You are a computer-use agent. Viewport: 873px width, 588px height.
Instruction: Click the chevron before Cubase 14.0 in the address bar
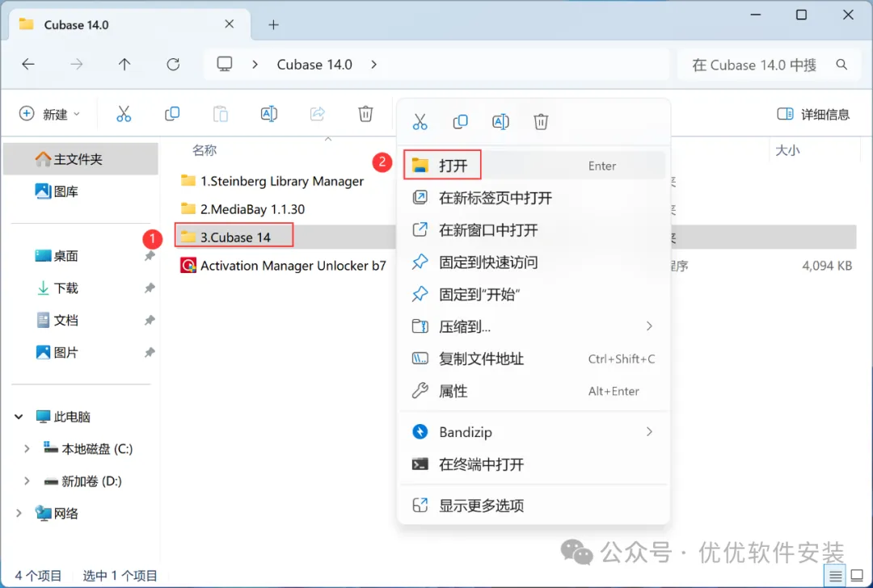click(255, 65)
